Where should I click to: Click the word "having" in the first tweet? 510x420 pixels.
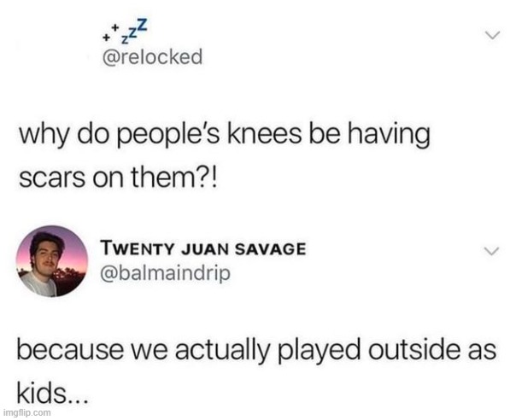coord(389,136)
